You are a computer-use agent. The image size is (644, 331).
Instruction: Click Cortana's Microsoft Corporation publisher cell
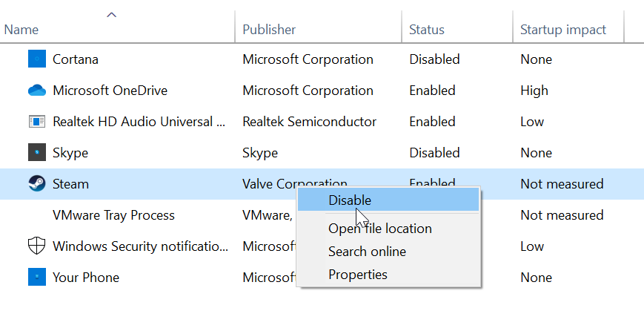click(308, 59)
